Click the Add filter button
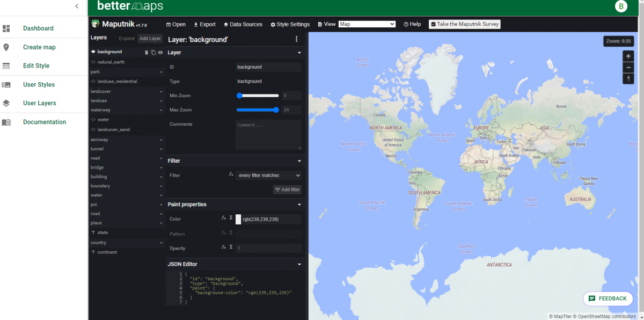This screenshot has height=320, width=644. pyautogui.click(x=287, y=190)
